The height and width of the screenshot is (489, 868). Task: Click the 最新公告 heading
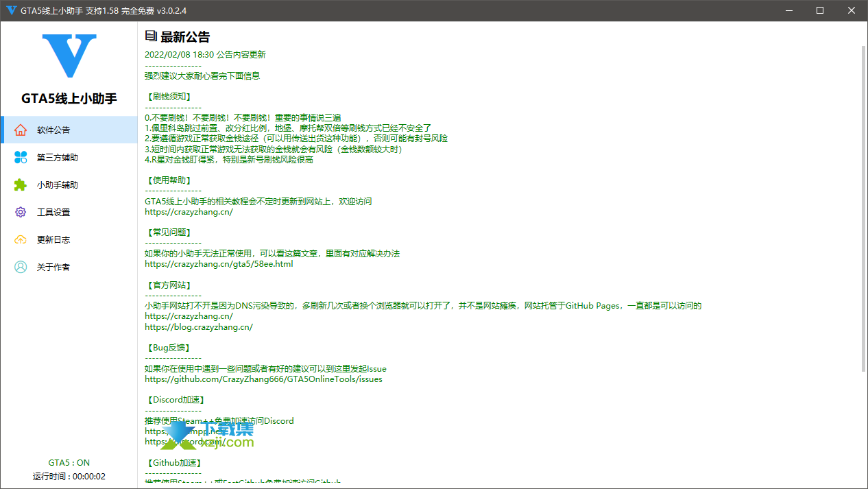(185, 37)
